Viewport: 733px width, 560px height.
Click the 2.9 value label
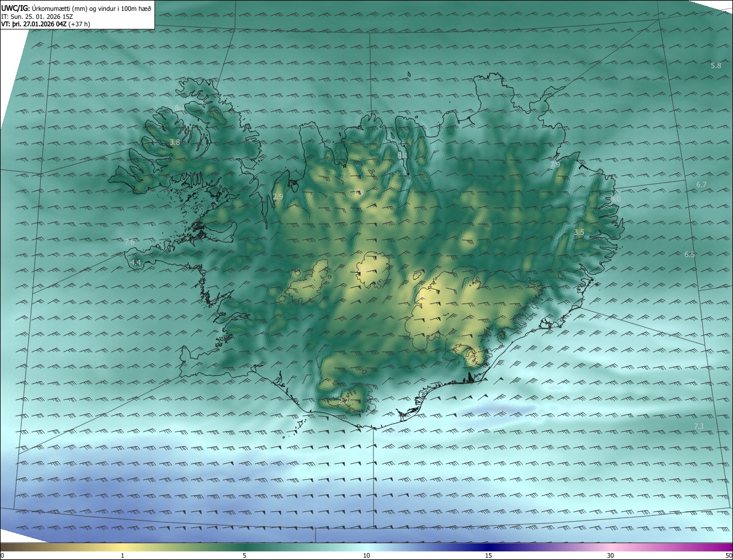point(278,197)
